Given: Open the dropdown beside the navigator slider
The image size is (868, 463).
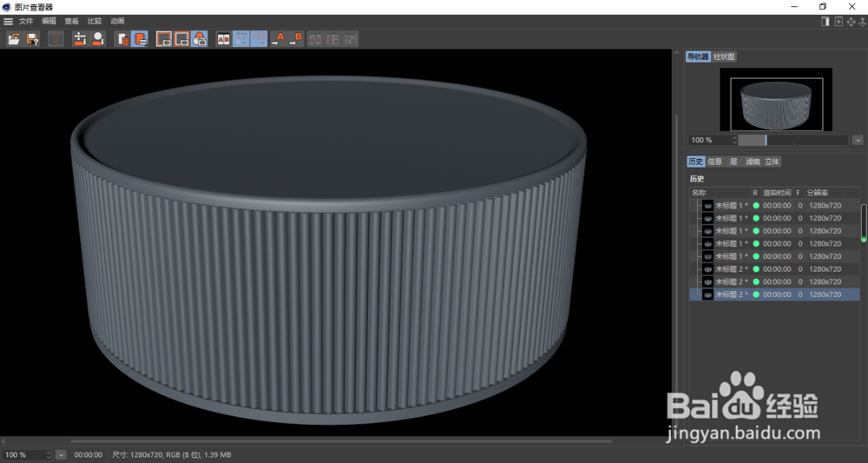Looking at the screenshot, I should (x=858, y=140).
